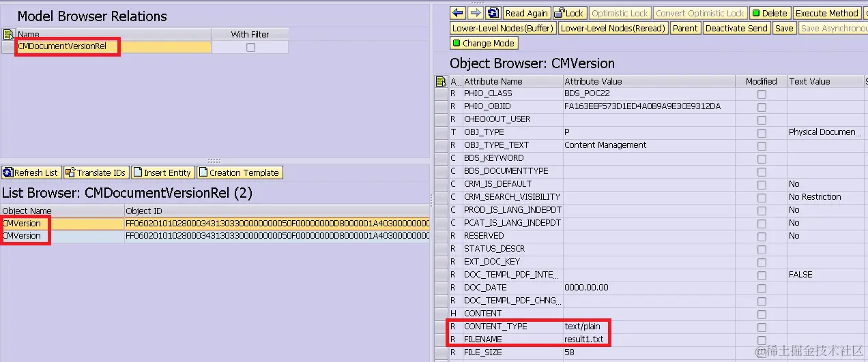
Task: Select the FILENAME attribute name
Action: (x=482, y=340)
